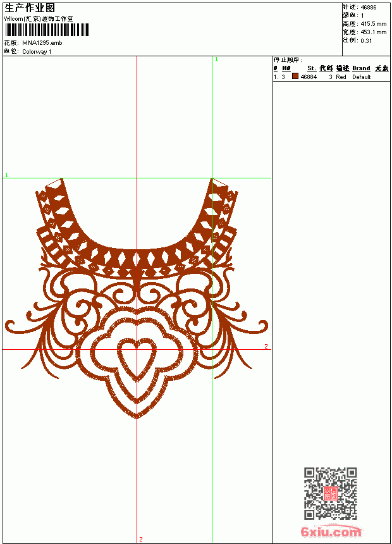This screenshot has width=392, height=544.
Task: Click the red thread color swatch
Action: pyautogui.click(x=295, y=76)
